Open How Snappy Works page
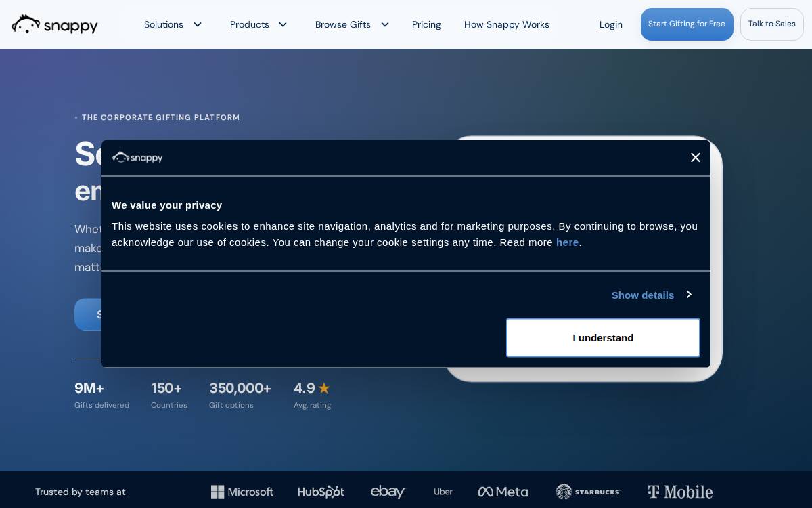This screenshot has width=812, height=508. 507,24
